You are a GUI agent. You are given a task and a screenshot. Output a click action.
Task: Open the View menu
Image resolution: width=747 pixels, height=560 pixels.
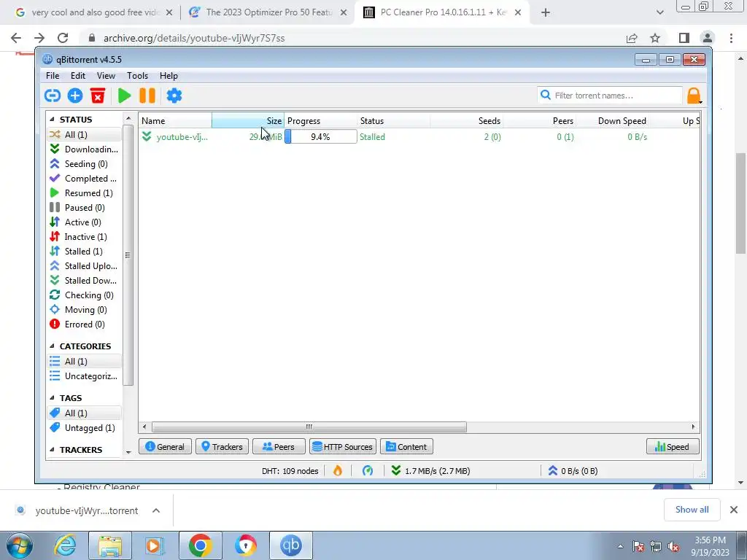[x=106, y=76]
